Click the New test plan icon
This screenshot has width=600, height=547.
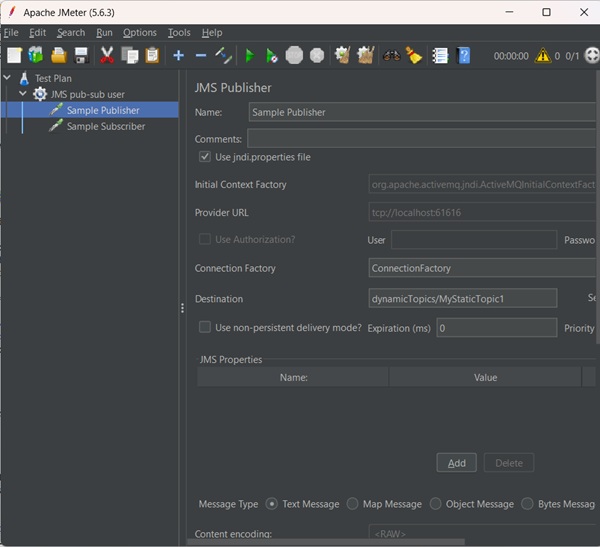(14, 55)
